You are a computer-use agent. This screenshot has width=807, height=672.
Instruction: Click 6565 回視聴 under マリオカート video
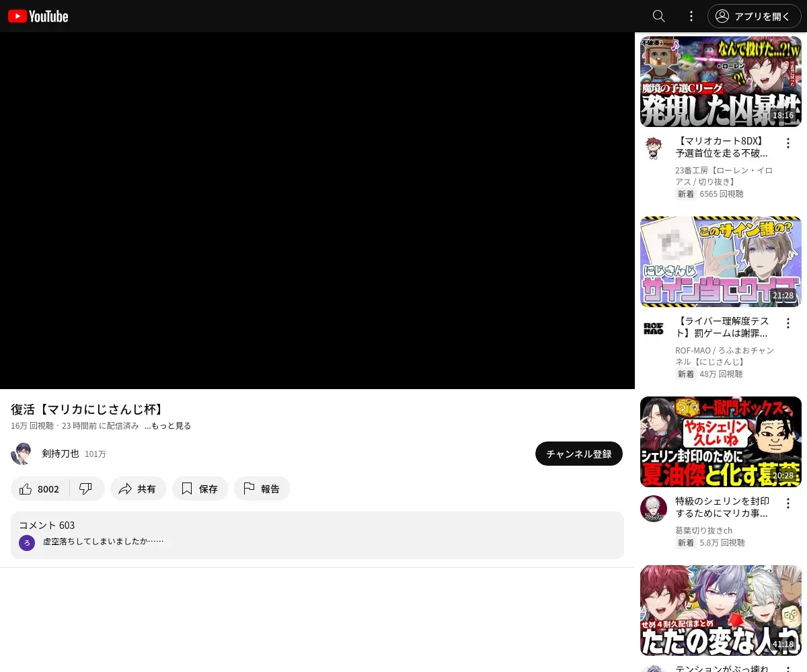(x=722, y=194)
